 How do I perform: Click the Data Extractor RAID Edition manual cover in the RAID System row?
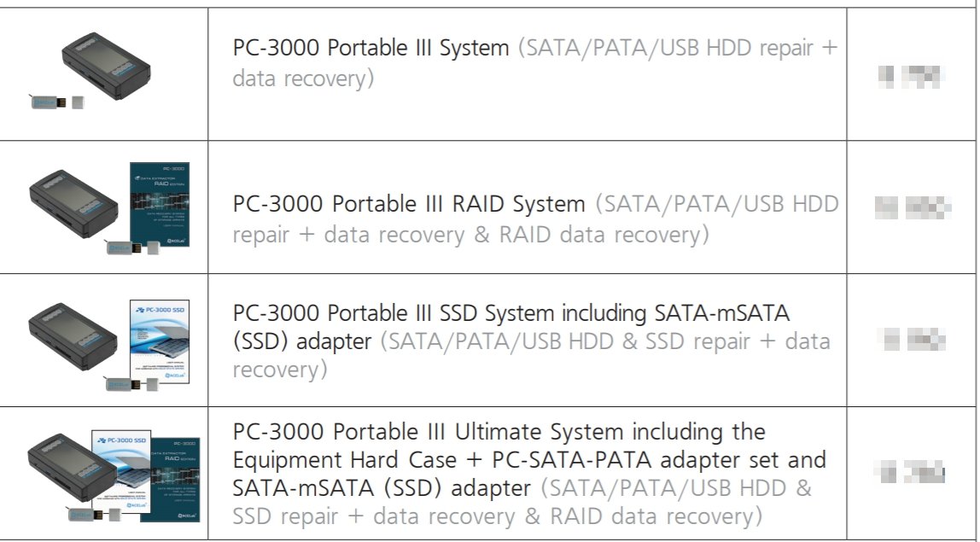(159, 205)
